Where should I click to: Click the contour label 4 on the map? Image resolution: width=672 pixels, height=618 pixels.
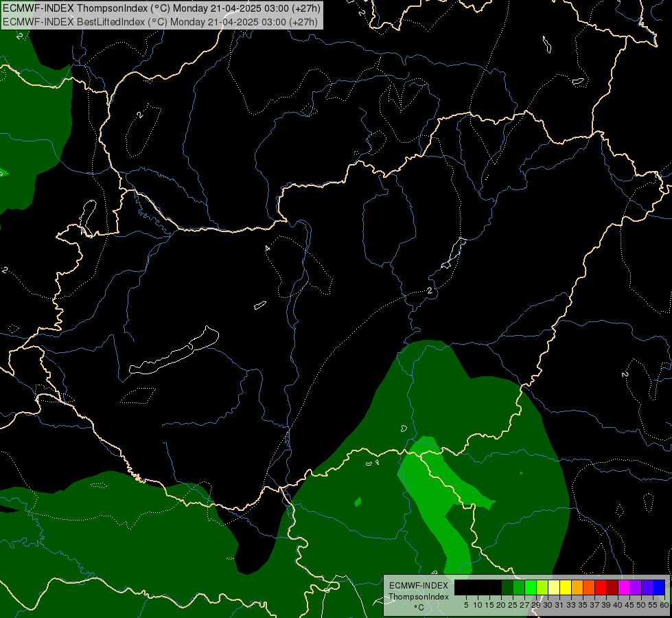pos(268,249)
